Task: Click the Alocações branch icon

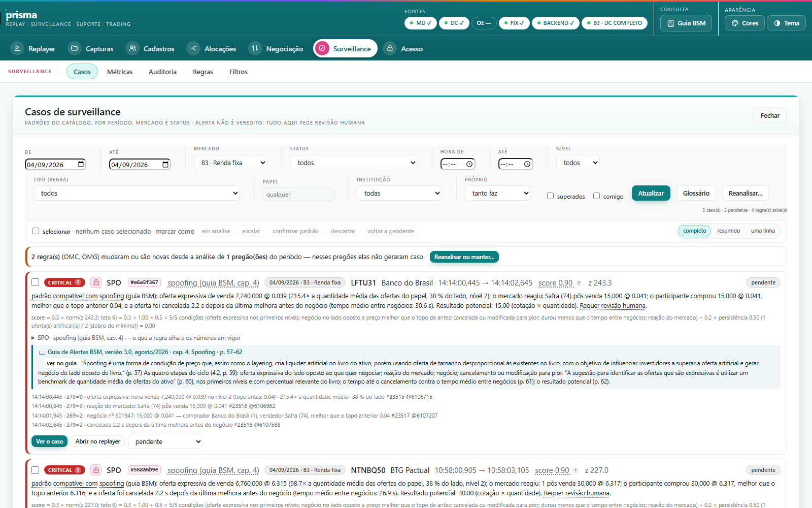Action: point(193,48)
